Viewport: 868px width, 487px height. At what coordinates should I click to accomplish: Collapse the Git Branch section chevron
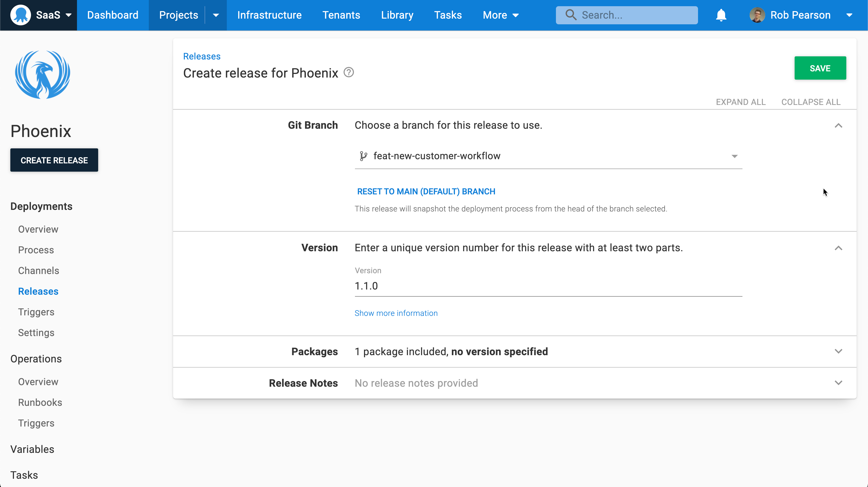839,125
